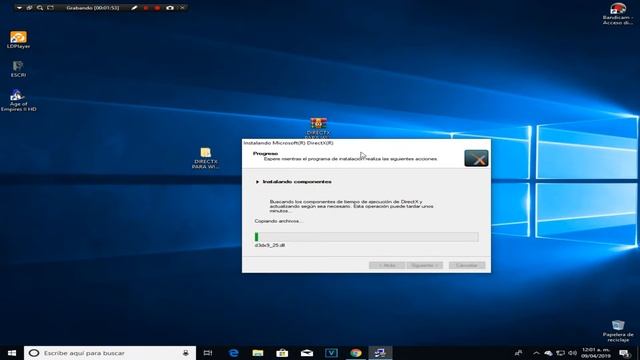Select the DIRECTX WinRAR archive on the desktop
The image size is (640, 360).
pos(318,127)
